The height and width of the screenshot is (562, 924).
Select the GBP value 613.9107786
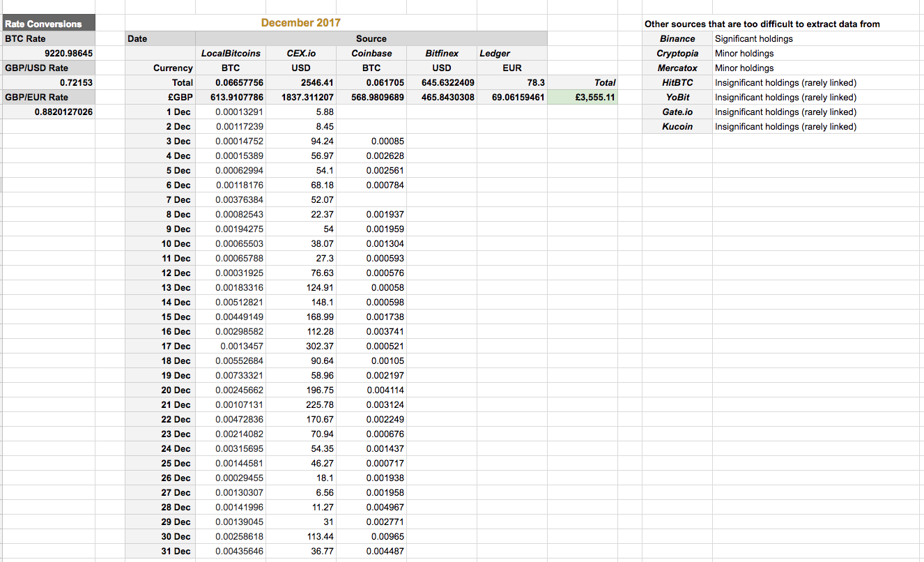click(231, 97)
